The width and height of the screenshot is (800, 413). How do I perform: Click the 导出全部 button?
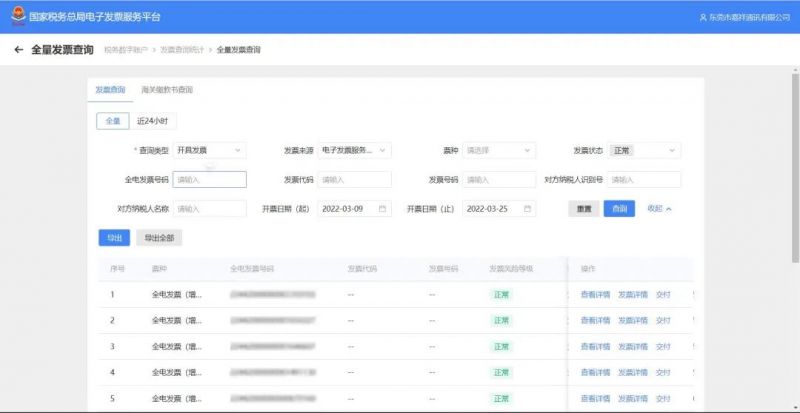point(159,238)
